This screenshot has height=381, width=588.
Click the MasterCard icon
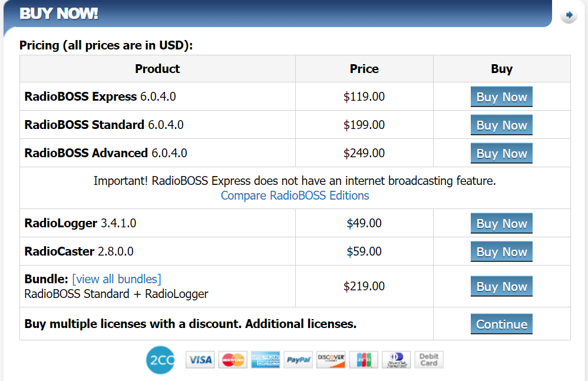[233, 360]
